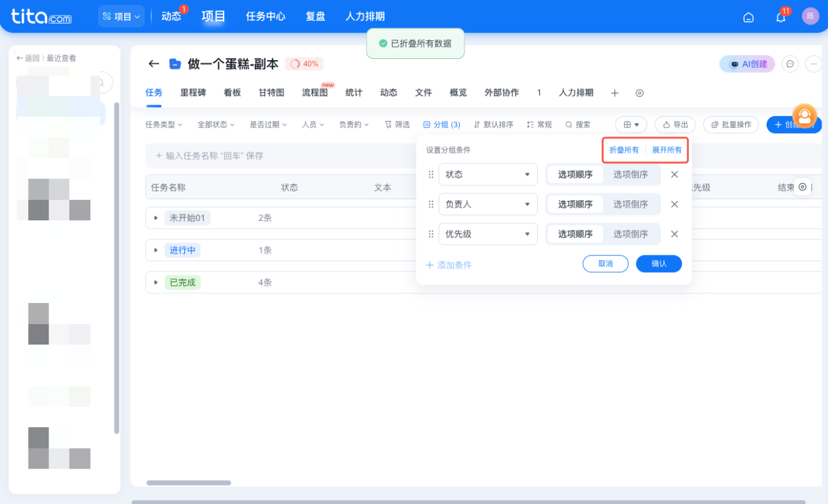Click the 批量操作 batch operation icon

[730, 124]
